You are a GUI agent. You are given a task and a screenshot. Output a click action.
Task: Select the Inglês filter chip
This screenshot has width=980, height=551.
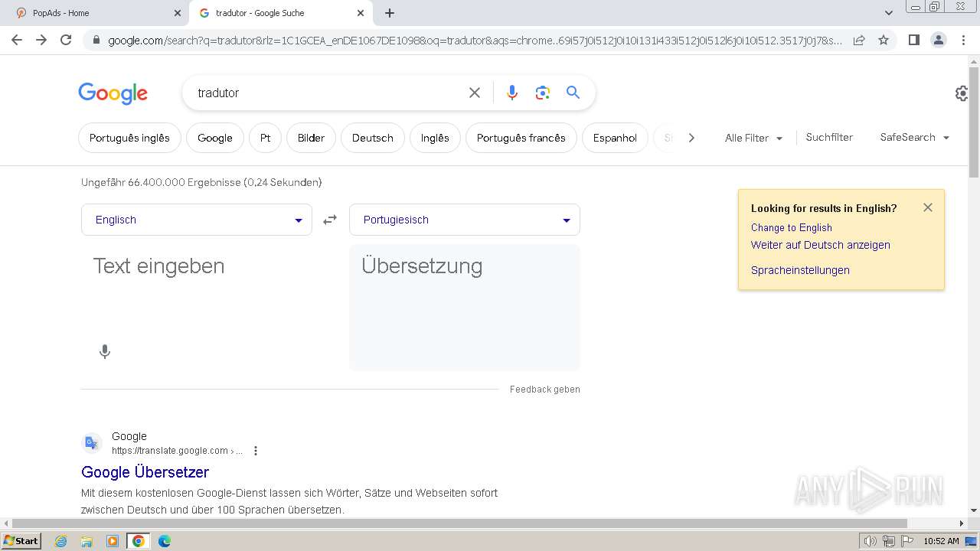click(435, 138)
